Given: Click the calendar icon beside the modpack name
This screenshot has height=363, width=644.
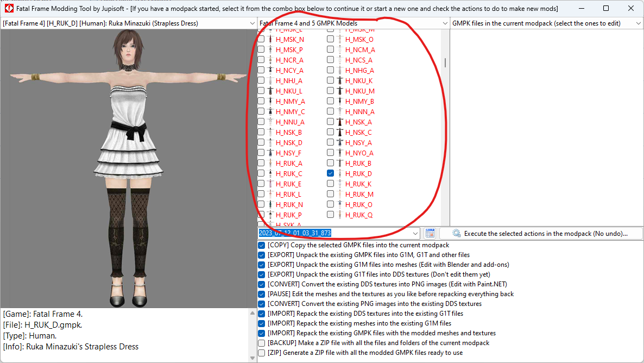Looking at the screenshot, I should point(430,233).
